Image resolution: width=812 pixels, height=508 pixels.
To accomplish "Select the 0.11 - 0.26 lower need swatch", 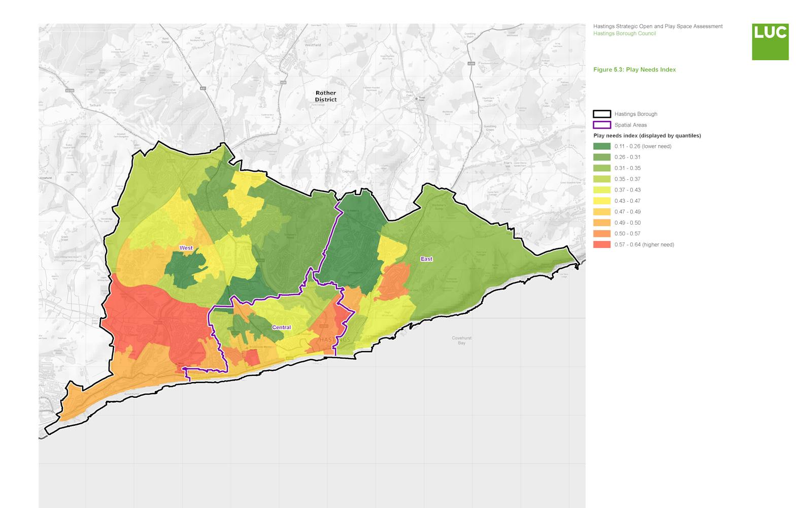I will tap(602, 146).
